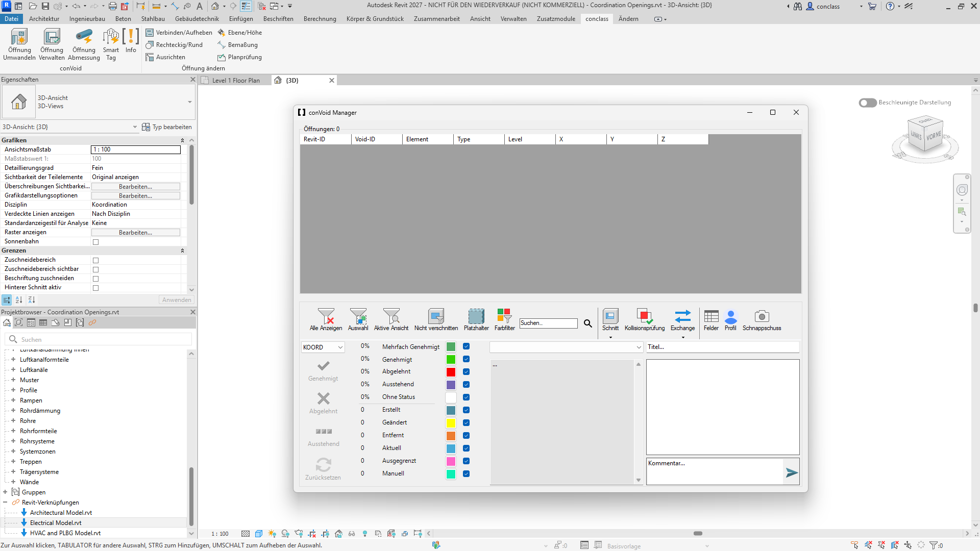Filter by Aktive Ansicht
This screenshot has height=551, width=980.
(391, 319)
